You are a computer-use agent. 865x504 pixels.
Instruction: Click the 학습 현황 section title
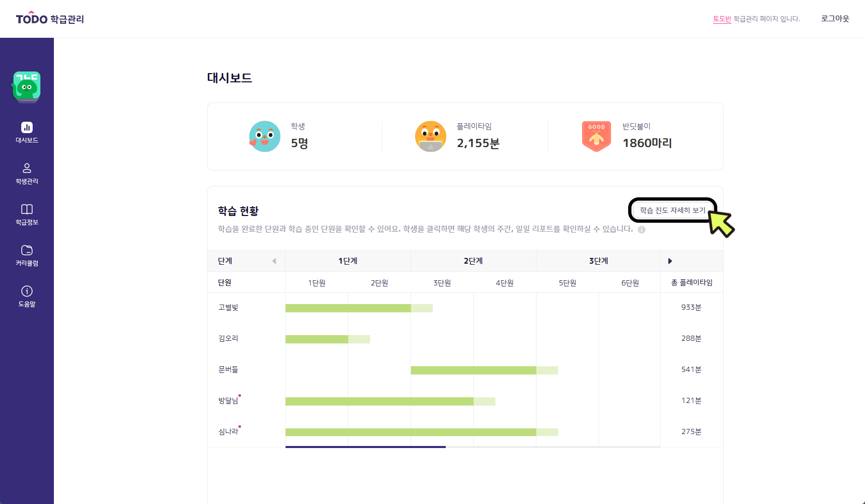[238, 211]
